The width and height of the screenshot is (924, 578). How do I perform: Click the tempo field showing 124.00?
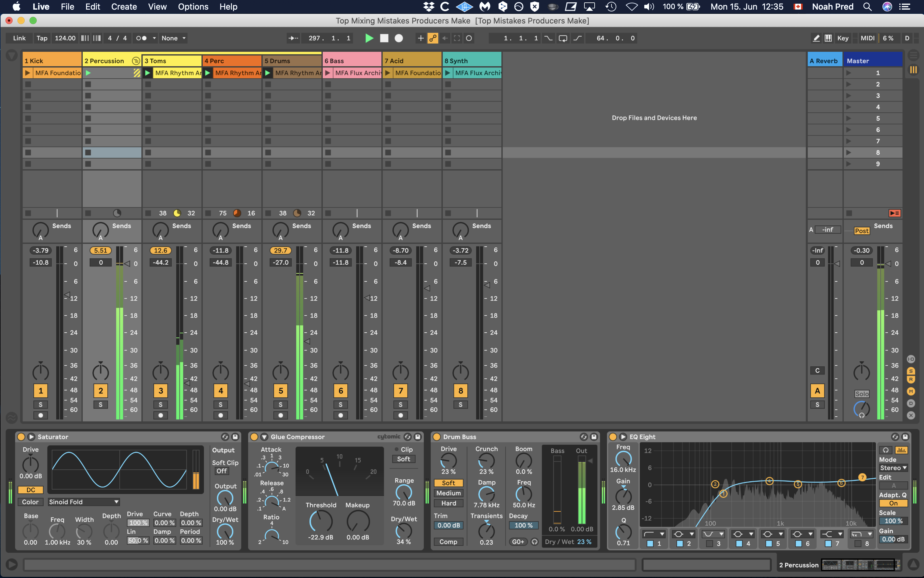click(x=65, y=38)
